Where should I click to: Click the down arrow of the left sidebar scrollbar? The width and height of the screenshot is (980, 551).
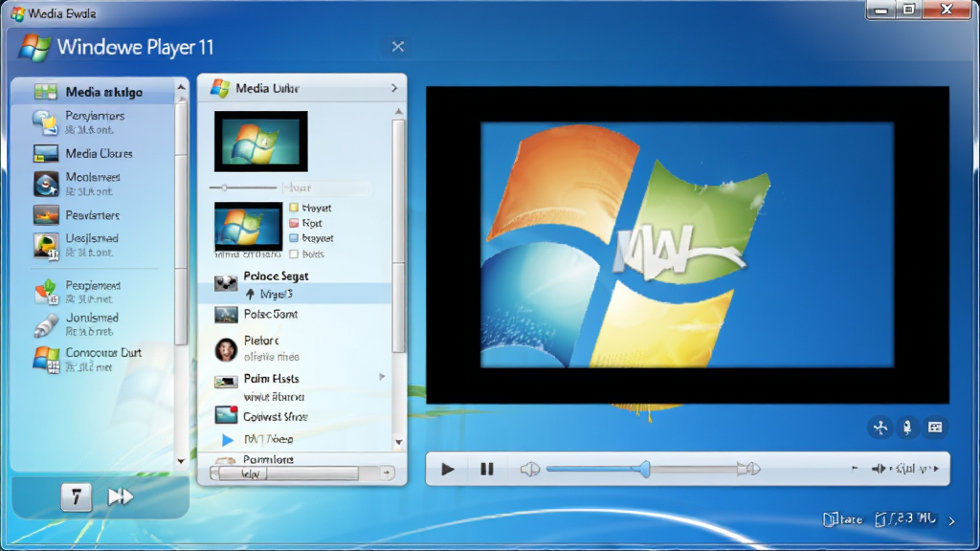[181, 462]
